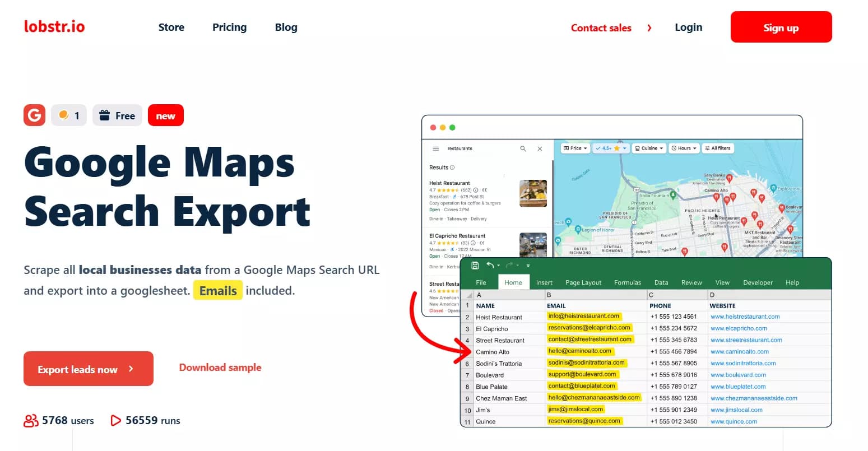Click the info icon next to Results

(452, 168)
